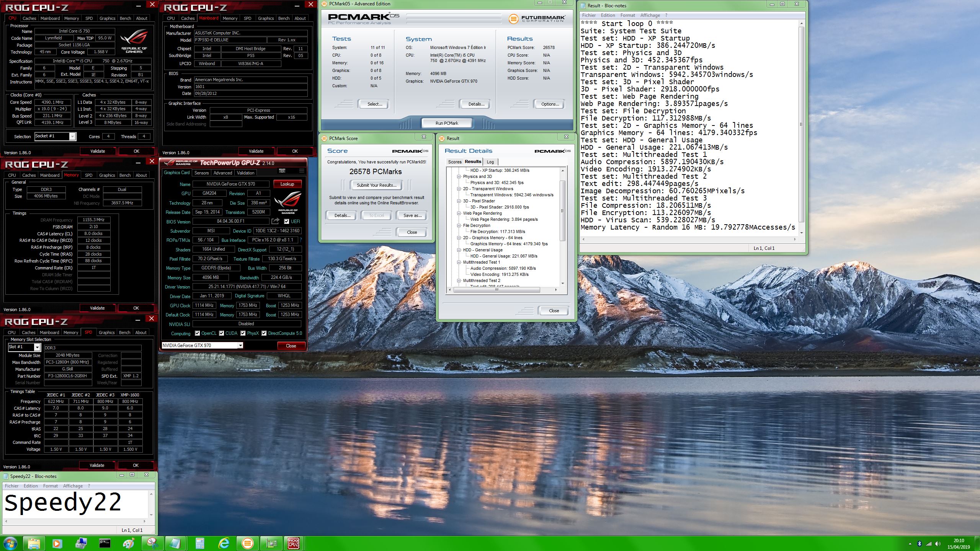Open Format menu in Speedy22 Notepad
Viewport: 980px width, 551px height.
(x=51, y=486)
